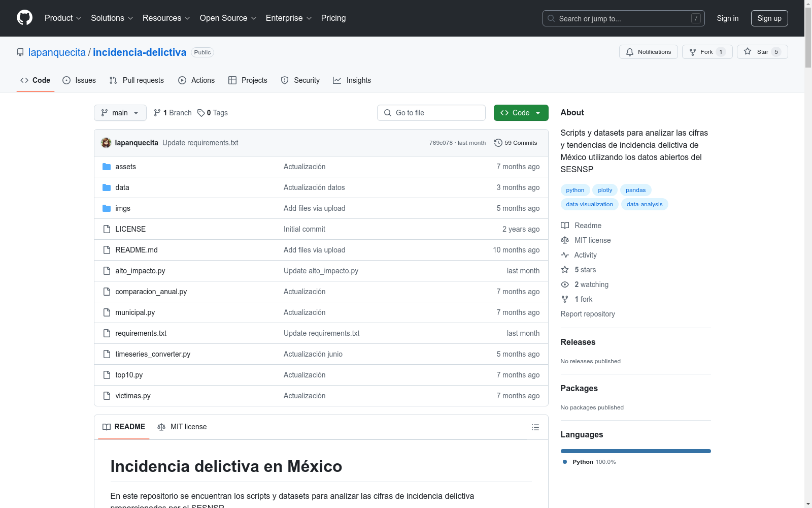Select the README tab
The width and height of the screenshot is (812, 508).
(124, 427)
